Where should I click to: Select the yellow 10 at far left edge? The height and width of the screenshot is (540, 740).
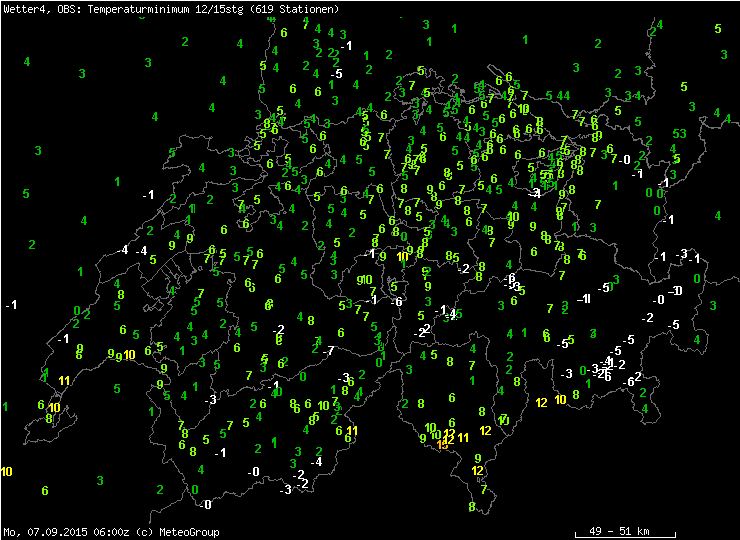(7, 471)
